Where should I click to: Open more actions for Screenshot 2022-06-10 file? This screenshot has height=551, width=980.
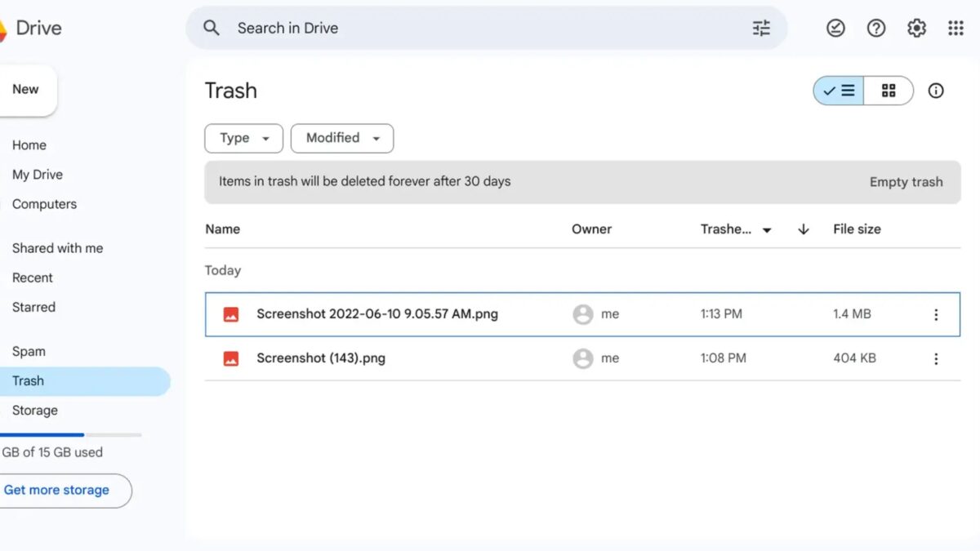pyautogui.click(x=936, y=314)
